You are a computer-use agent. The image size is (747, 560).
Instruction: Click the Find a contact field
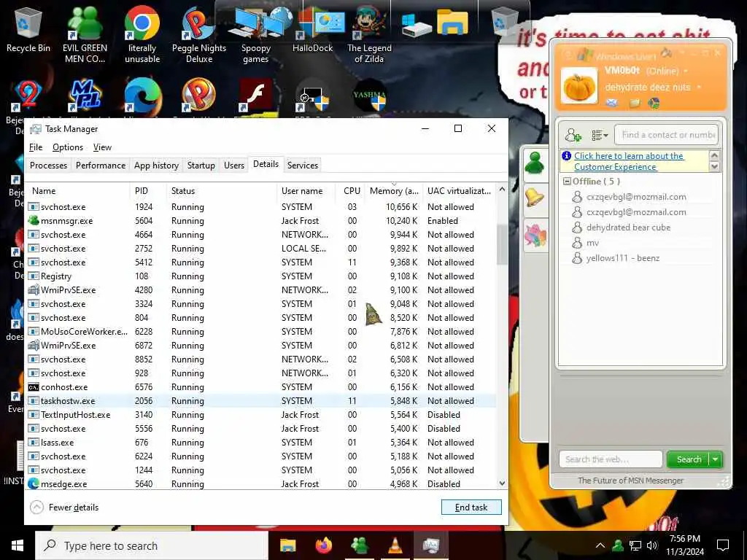[x=667, y=135]
